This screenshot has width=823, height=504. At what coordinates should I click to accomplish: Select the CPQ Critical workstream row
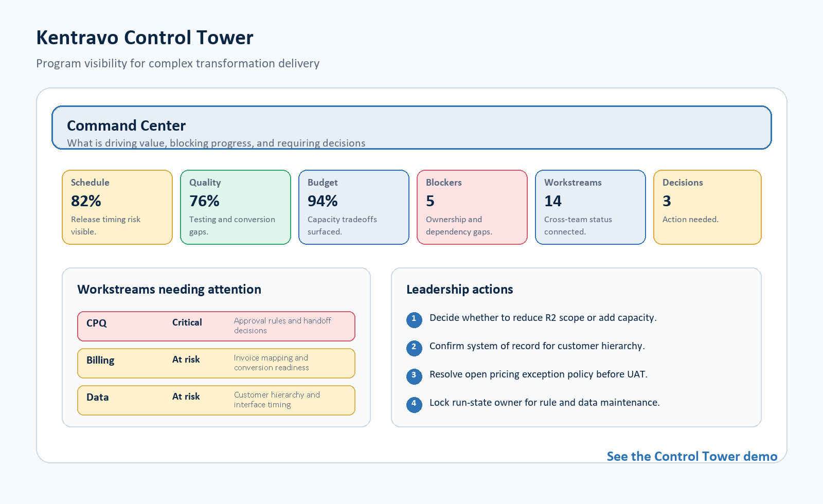coord(216,326)
